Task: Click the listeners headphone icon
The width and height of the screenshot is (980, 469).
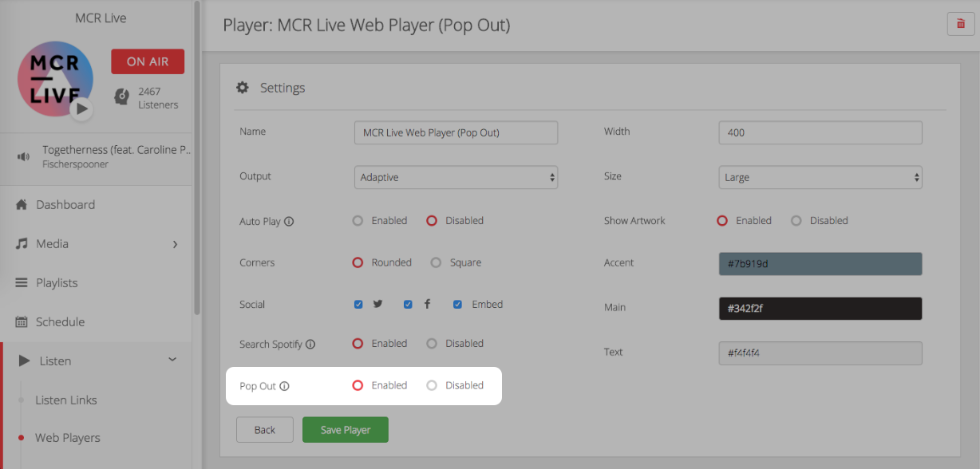Action: (122, 97)
